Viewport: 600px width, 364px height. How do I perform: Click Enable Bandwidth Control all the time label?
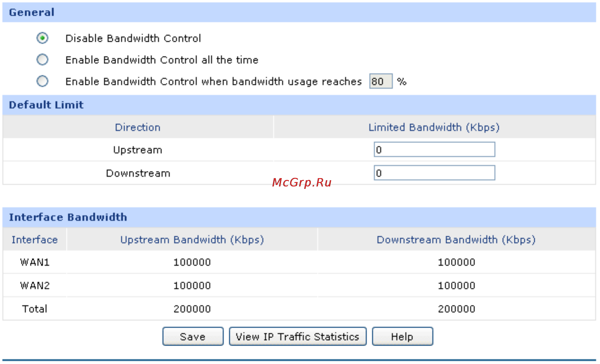coord(162,60)
